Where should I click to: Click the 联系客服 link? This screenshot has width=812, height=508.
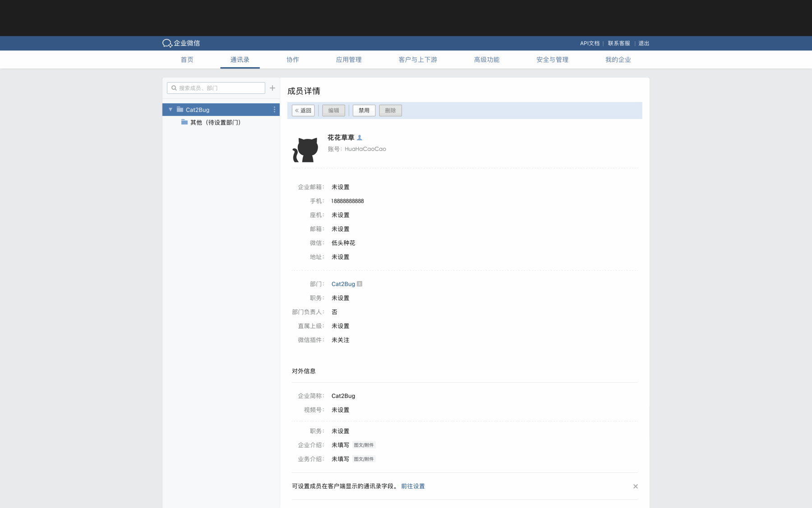[x=619, y=43]
